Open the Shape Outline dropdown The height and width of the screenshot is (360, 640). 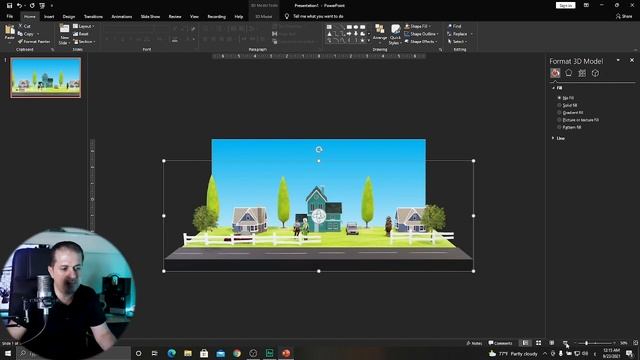(x=421, y=34)
